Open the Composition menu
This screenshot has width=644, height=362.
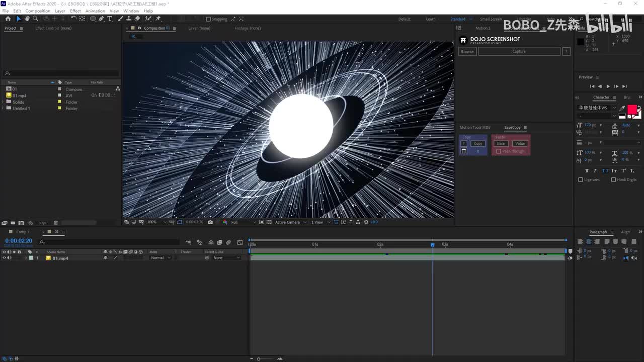[x=38, y=11]
